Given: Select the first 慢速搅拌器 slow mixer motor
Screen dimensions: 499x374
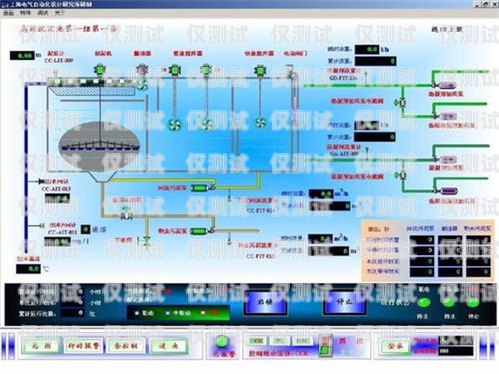Looking at the screenshot, I should point(174,70).
